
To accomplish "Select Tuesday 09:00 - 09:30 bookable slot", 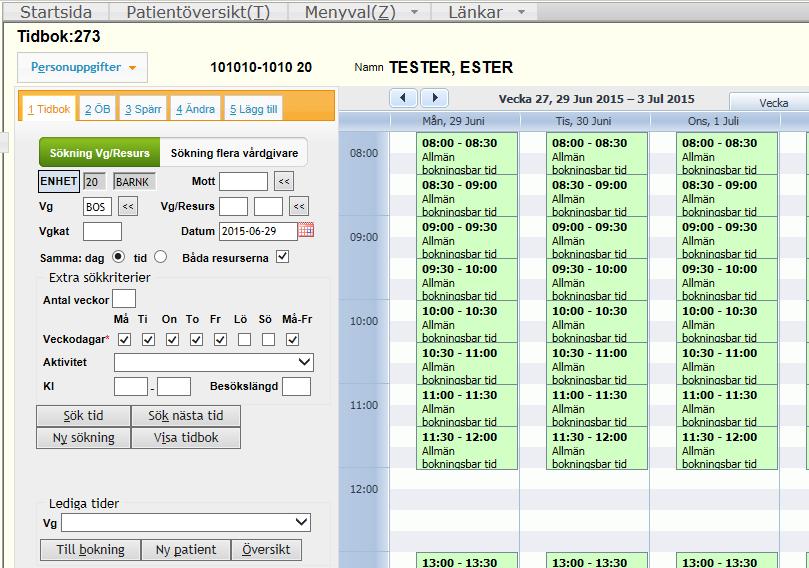I will tap(596, 238).
